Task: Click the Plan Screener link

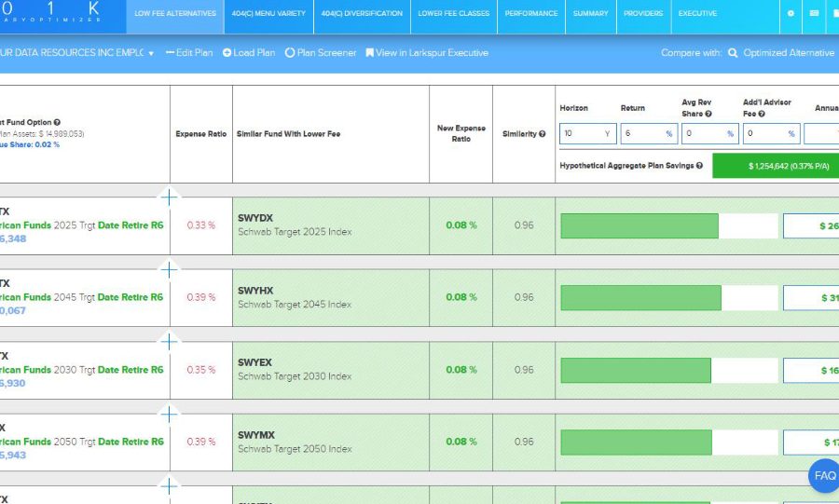Action: pyautogui.click(x=321, y=53)
